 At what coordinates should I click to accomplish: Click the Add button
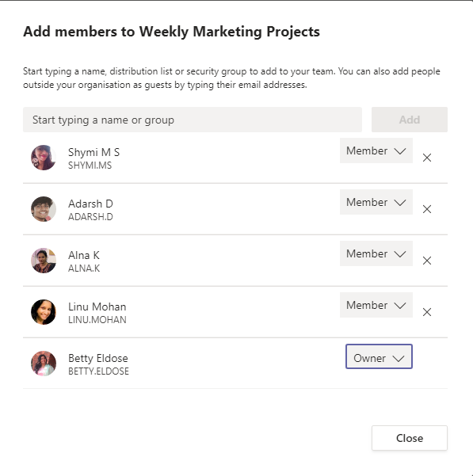click(x=410, y=120)
